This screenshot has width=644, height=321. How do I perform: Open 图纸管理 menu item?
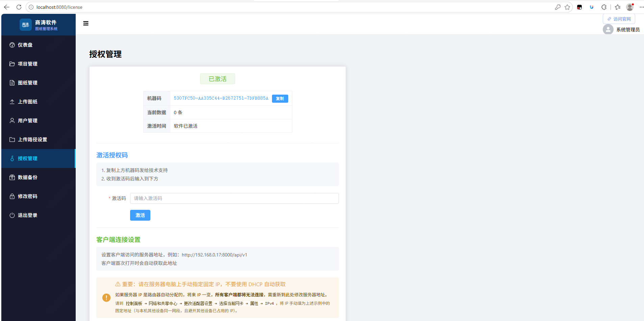click(39, 83)
